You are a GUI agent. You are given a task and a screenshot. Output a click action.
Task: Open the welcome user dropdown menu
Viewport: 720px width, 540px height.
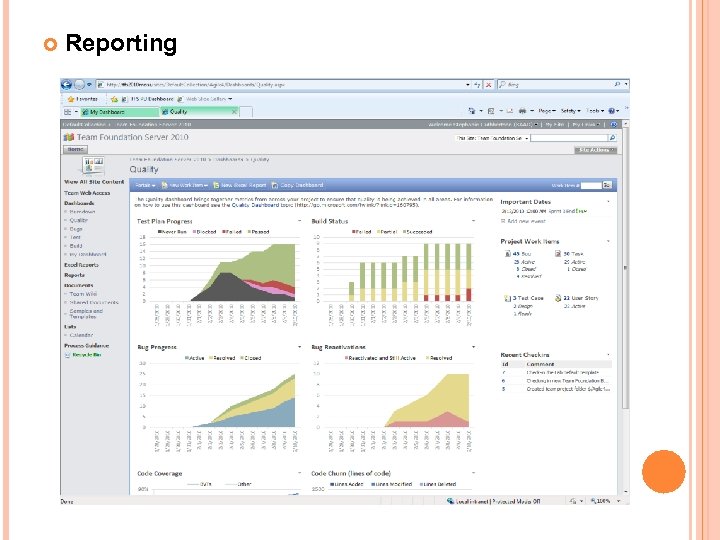click(x=483, y=124)
